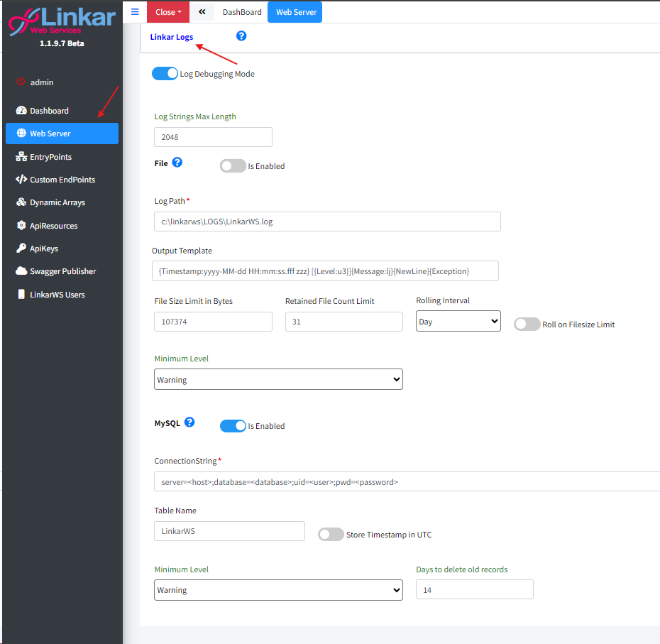
Task: Open the red Close dropdown button
Action: tap(168, 12)
